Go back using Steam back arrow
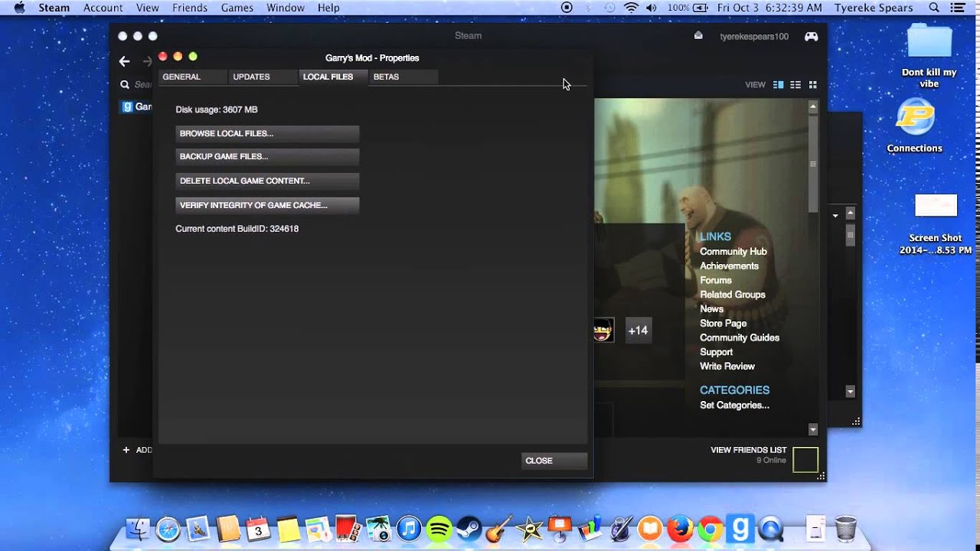 tap(124, 61)
